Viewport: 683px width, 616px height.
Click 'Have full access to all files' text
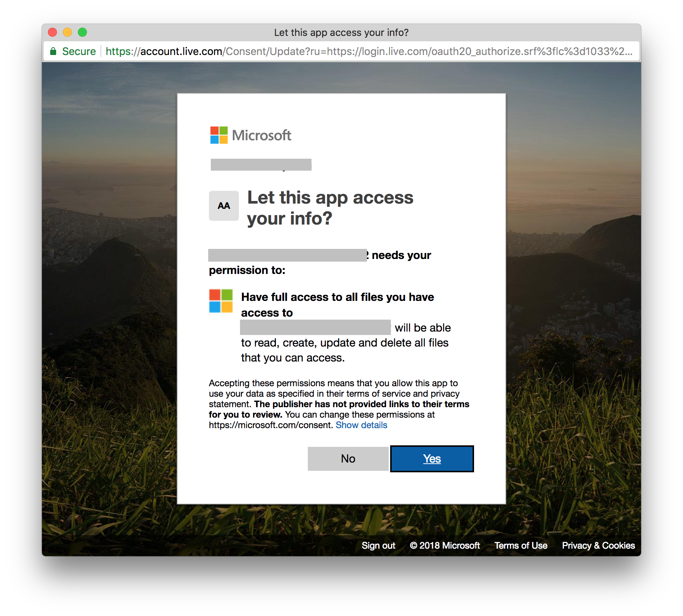313,297
